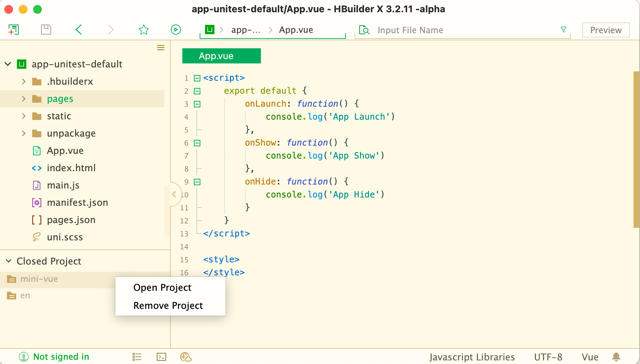Choose Remove Project from context menu
The image size is (640, 364).
(x=170, y=306)
